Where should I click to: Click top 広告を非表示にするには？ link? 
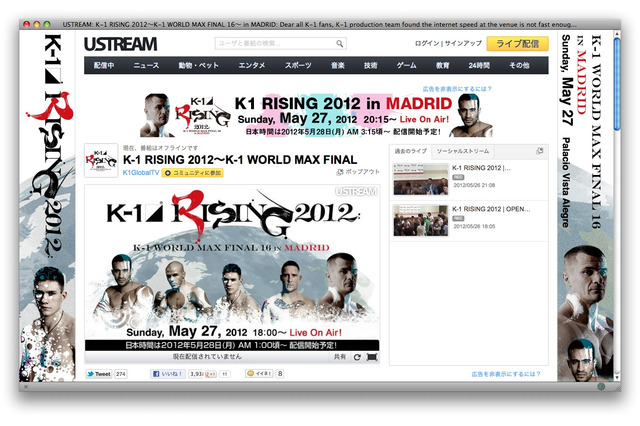coord(457,89)
